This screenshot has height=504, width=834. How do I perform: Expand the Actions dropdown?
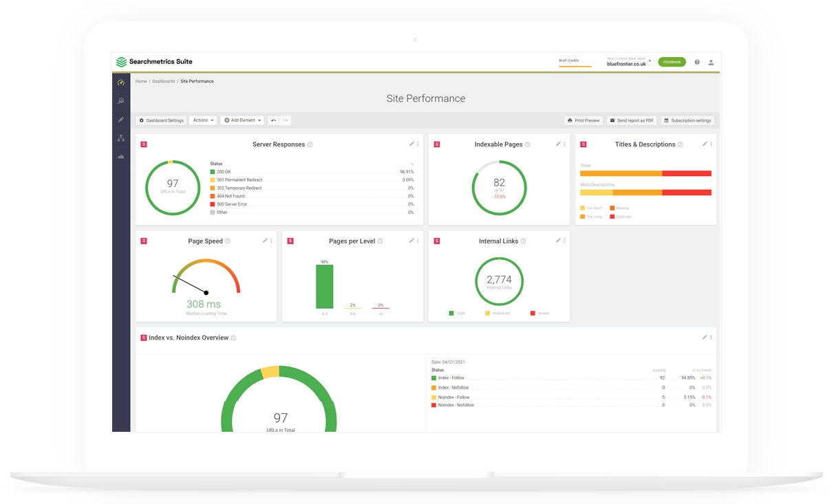coord(203,120)
